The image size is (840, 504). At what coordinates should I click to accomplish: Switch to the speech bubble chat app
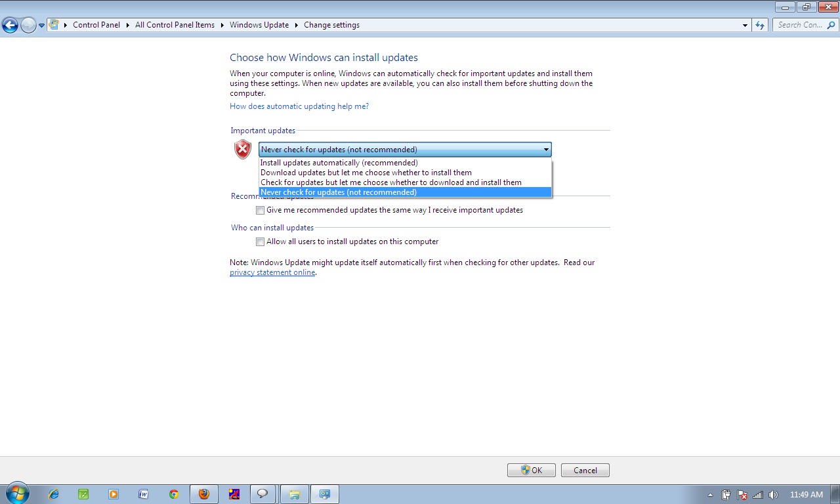(262, 494)
